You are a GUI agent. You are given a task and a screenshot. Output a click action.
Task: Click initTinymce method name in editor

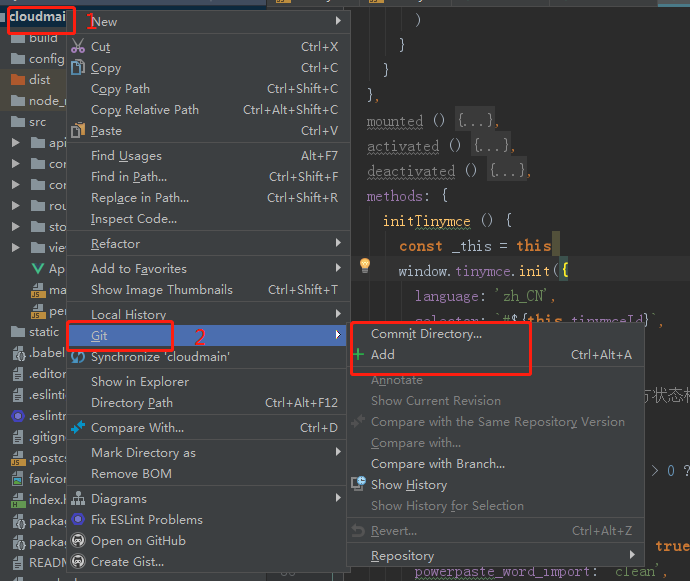click(426, 221)
